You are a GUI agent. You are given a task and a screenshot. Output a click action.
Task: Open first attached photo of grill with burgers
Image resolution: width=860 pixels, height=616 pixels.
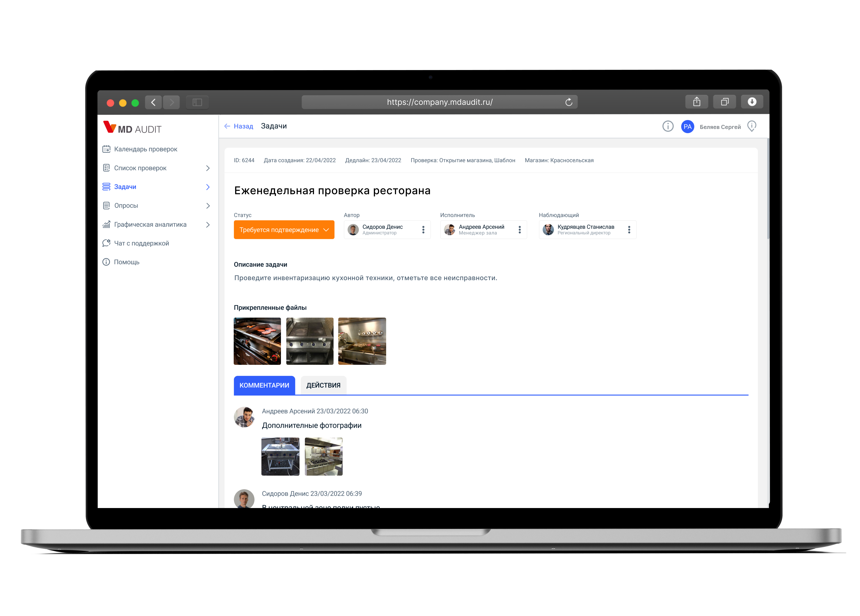point(257,341)
